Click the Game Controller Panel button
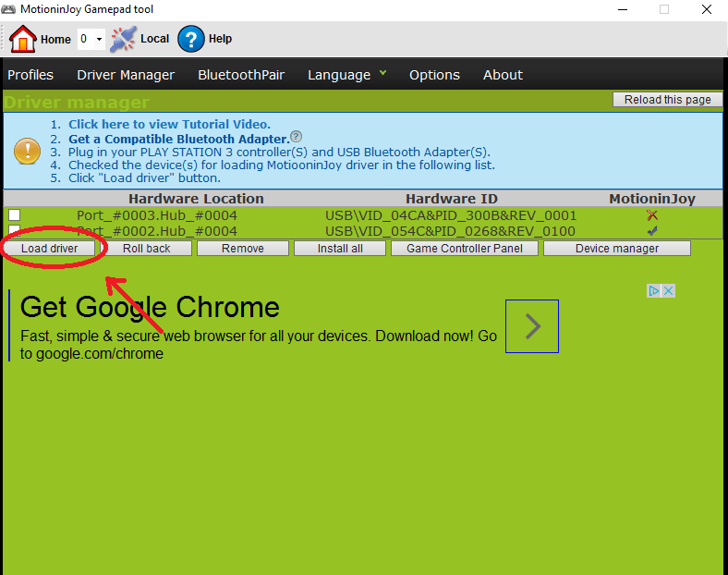Screen dimensions: 728x575 click(465, 249)
